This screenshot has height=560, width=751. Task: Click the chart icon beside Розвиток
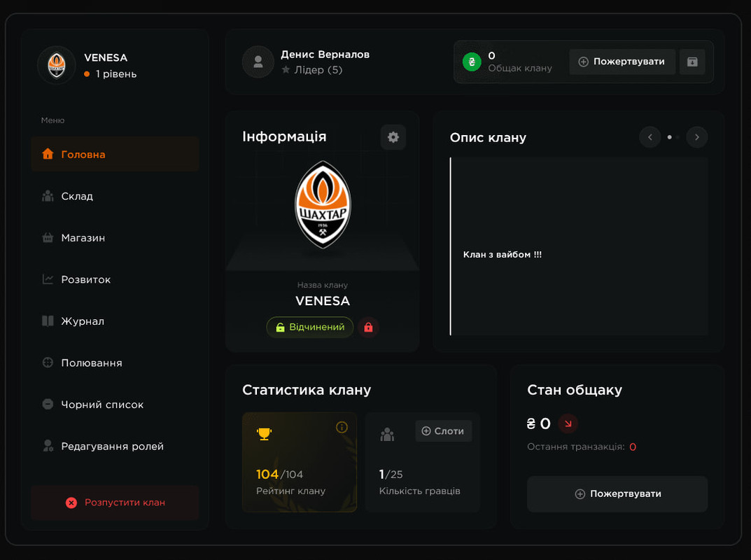pyautogui.click(x=48, y=279)
